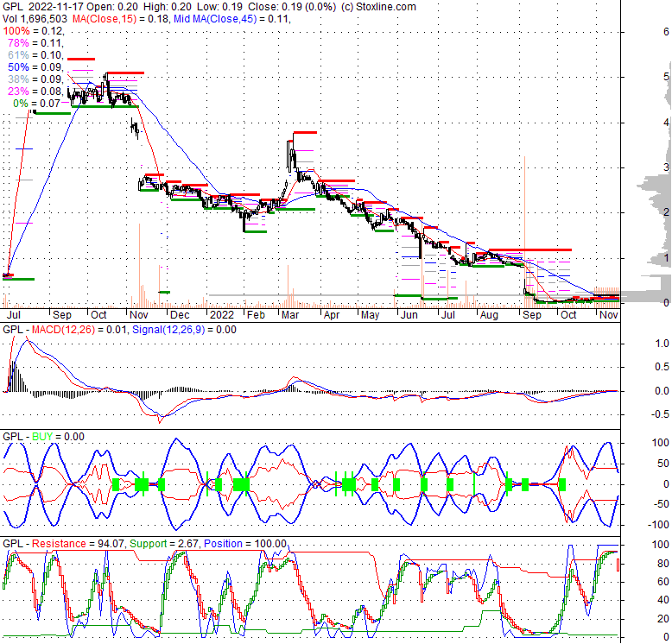Click the Resistance = 94.07 label
The height and width of the screenshot is (644, 672).
(78, 544)
